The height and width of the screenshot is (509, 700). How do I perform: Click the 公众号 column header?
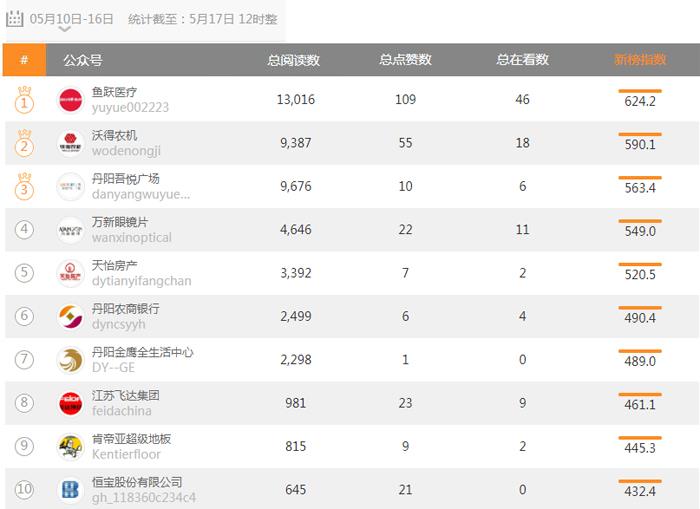pyautogui.click(x=83, y=60)
